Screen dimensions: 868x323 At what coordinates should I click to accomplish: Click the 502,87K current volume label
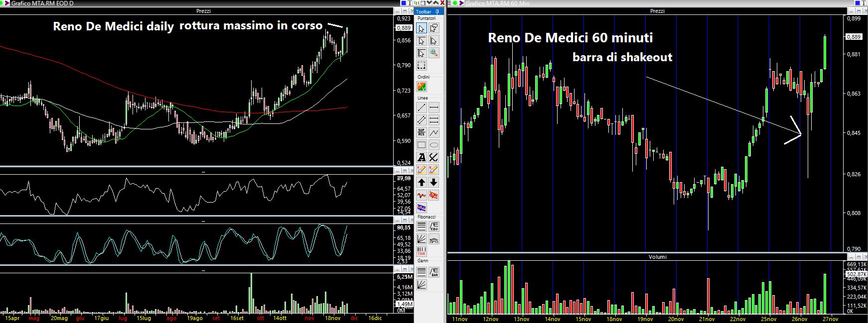click(857, 274)
